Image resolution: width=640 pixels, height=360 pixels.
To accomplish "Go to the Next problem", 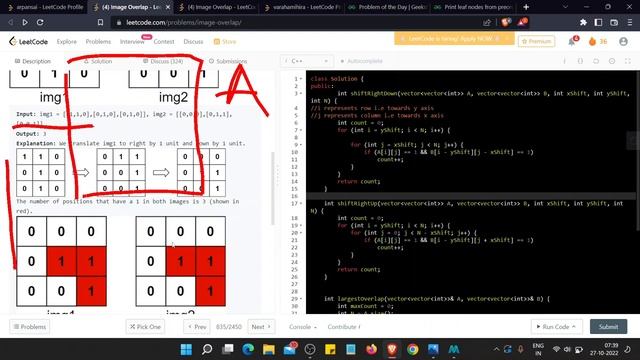I will click(x=261, y=327).
